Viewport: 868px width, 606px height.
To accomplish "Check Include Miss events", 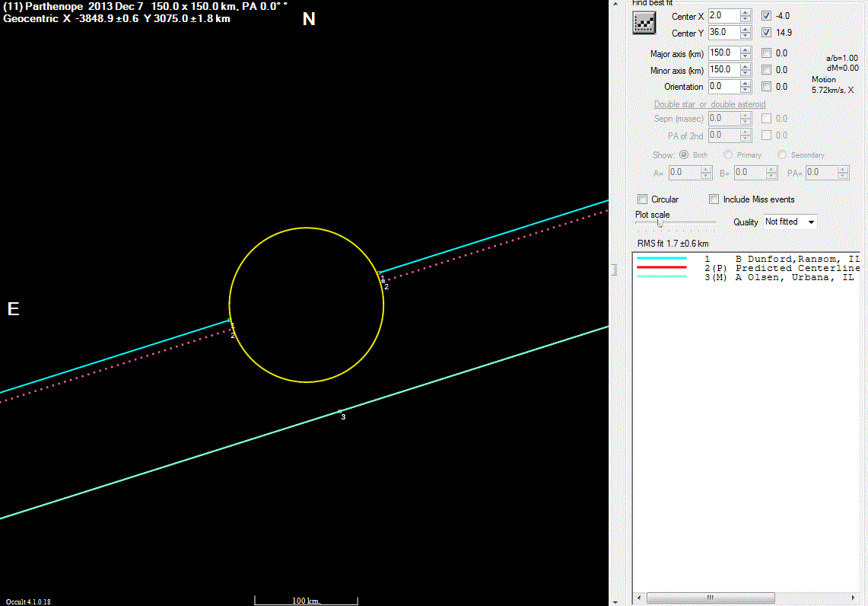I will click(714, 199).
